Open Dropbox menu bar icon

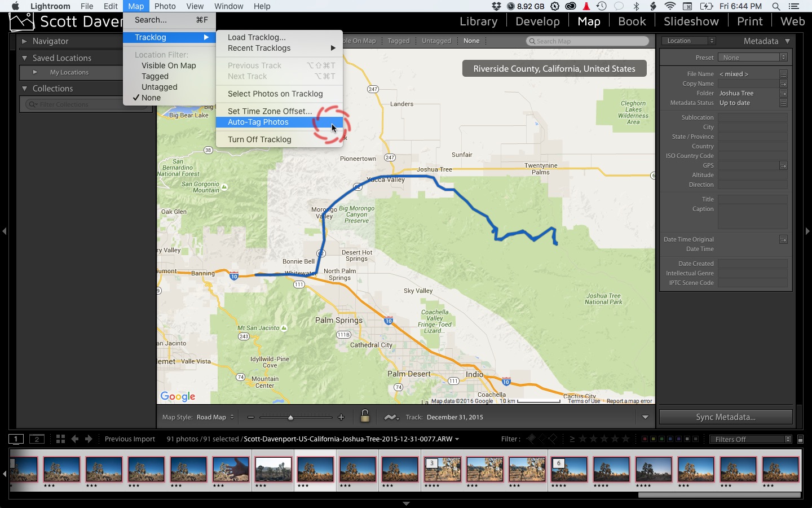[496, 6]
